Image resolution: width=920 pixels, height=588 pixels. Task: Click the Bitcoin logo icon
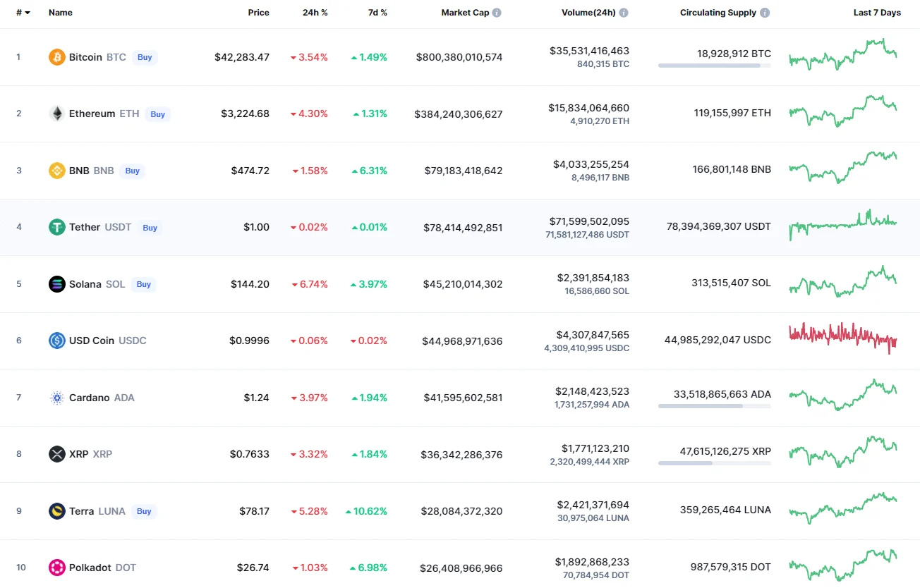56,57
